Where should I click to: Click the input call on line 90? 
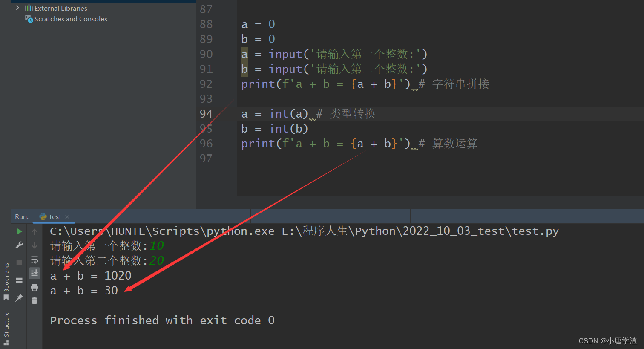[x=348, y=54]
